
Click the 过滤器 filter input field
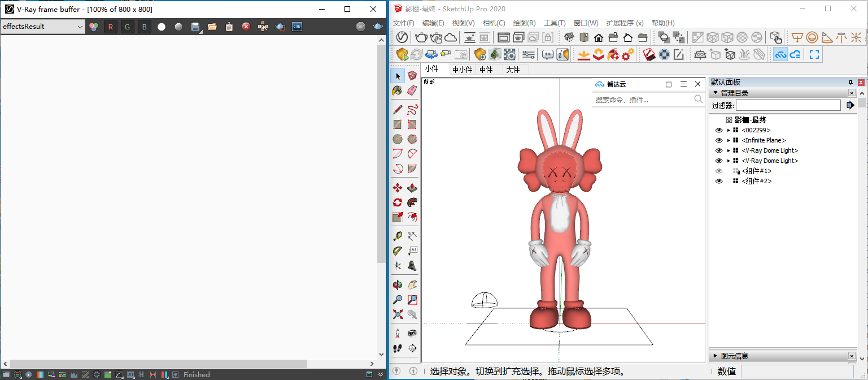788,105
